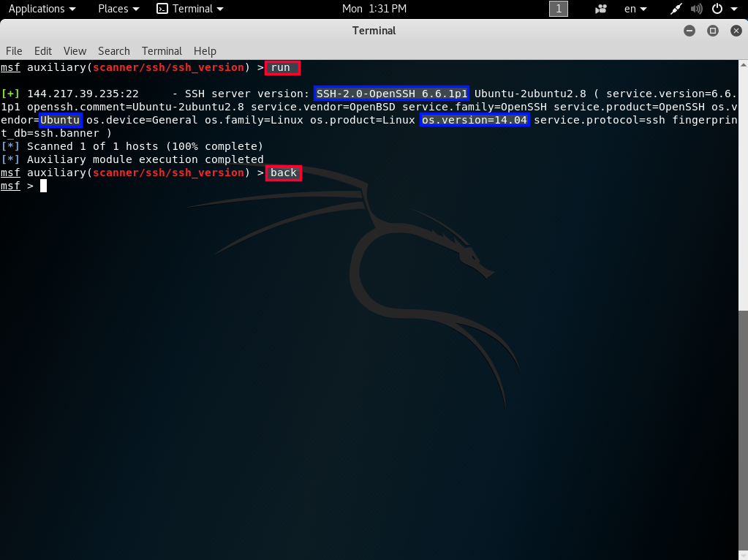
Task: Maximize the Terminal window
Action: [712, 31]
